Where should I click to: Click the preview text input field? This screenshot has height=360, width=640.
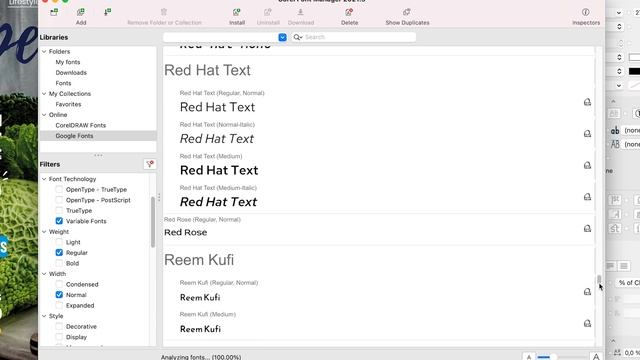(221, 37)
